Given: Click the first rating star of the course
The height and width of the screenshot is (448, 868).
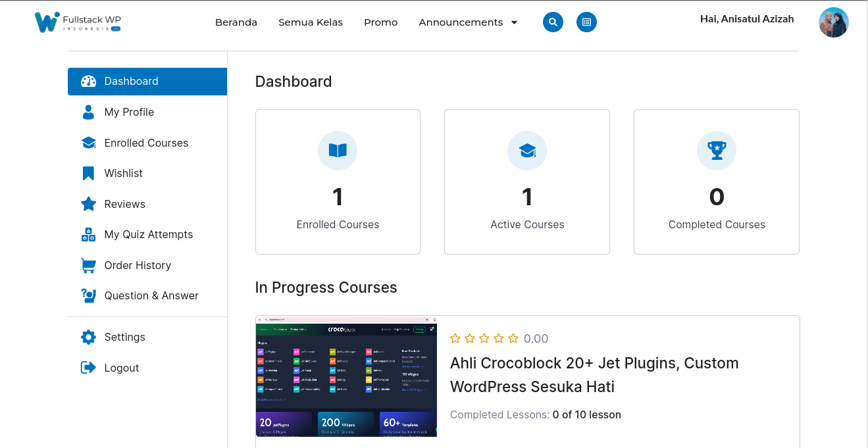Looking at the screenshot, I should pos(455,338).
